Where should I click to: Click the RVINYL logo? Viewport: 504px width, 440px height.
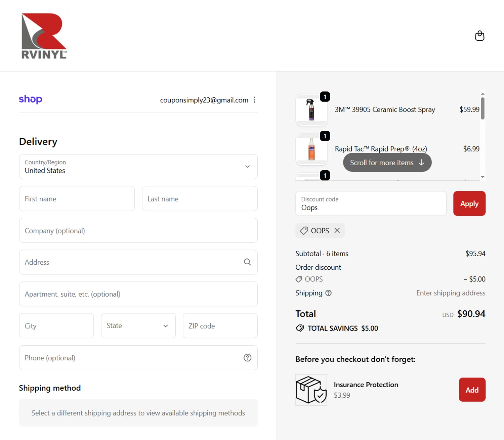44,36
